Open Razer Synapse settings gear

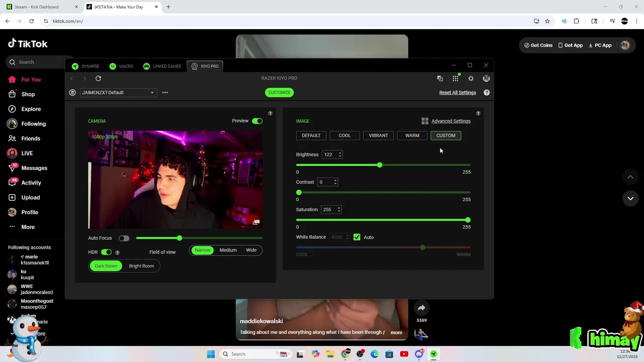(x=471, y=78)
